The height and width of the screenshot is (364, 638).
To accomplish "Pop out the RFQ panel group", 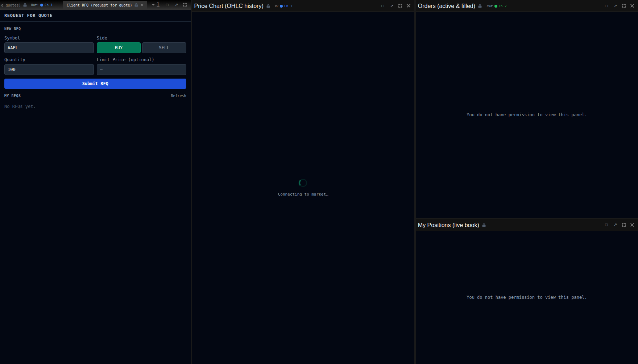I will 176,5.
